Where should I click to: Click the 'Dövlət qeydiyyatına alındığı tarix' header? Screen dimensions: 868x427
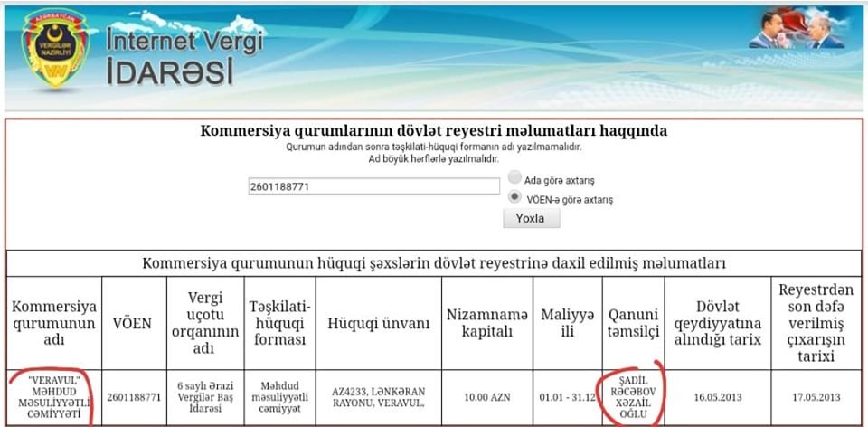pyautogui.click(x=717, y=323)
